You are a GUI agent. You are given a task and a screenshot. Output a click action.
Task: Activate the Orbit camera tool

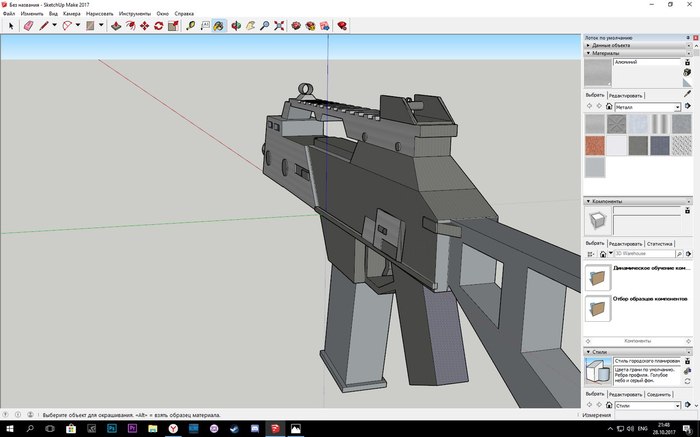(x=237, y=25)
